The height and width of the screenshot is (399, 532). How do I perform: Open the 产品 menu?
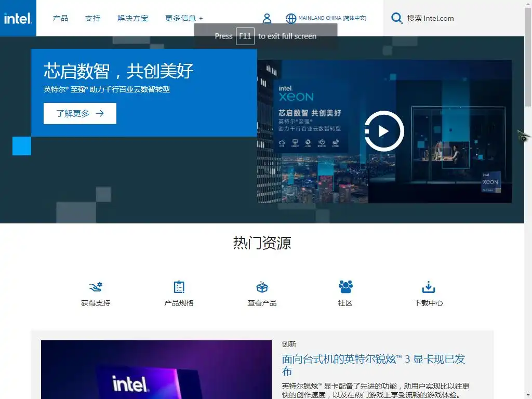[60, 18]
